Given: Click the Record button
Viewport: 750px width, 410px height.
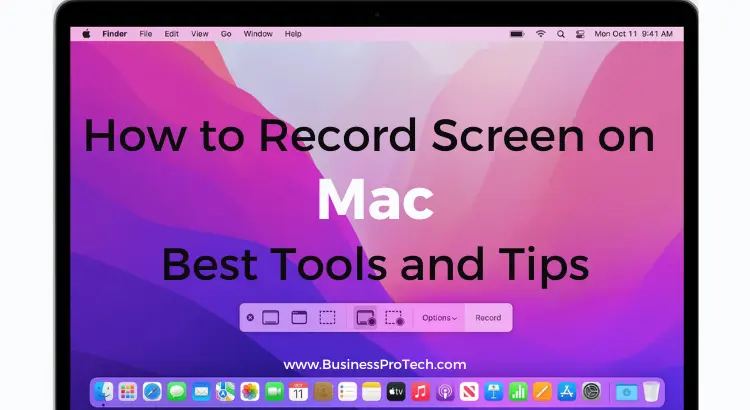Looking at the screenshot, I should pyautogui.click(x=488, y=318).
